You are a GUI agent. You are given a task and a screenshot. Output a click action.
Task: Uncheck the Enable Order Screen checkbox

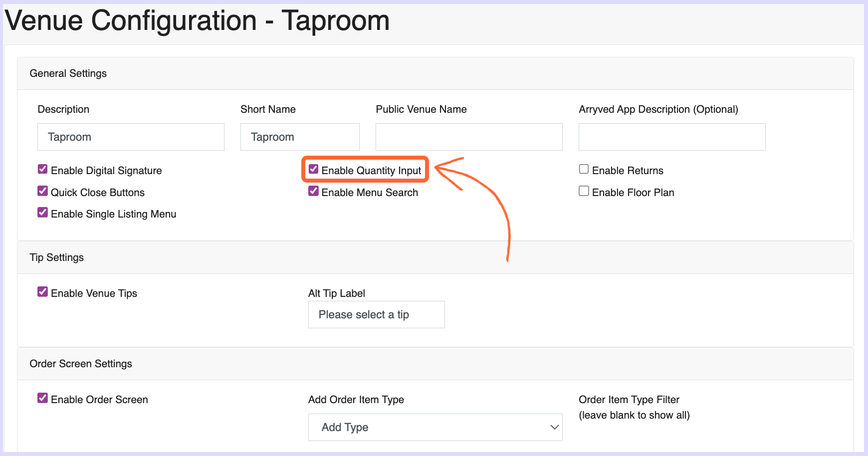pos(43,399)
